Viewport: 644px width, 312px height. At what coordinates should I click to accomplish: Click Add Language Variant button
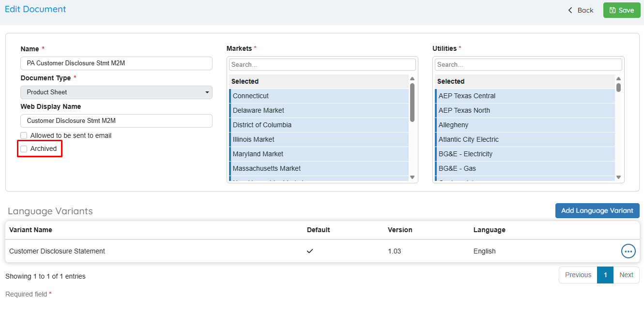pos(597,210)
